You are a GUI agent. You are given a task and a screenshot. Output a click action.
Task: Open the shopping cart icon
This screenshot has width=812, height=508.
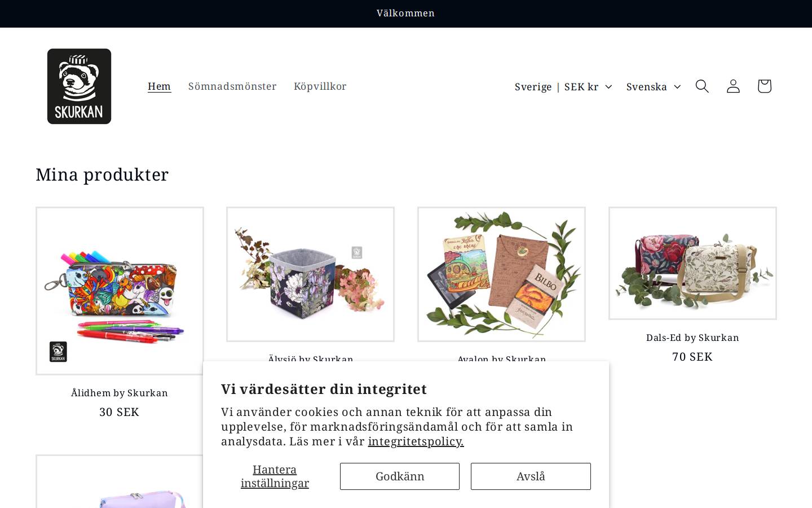point(764,86)
